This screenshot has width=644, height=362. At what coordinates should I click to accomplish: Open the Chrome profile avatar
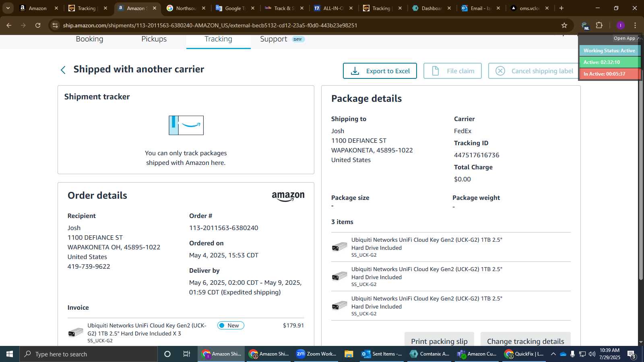click(x=620, y=25)
